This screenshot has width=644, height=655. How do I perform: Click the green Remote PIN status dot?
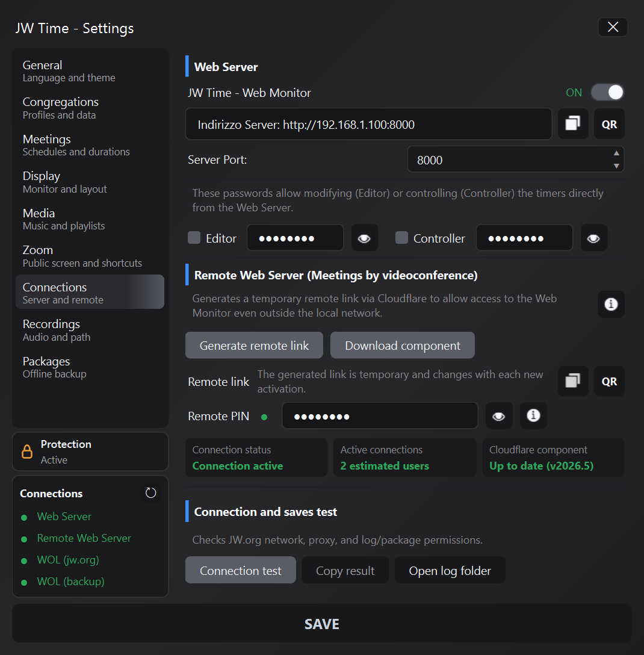click(264, 417)
